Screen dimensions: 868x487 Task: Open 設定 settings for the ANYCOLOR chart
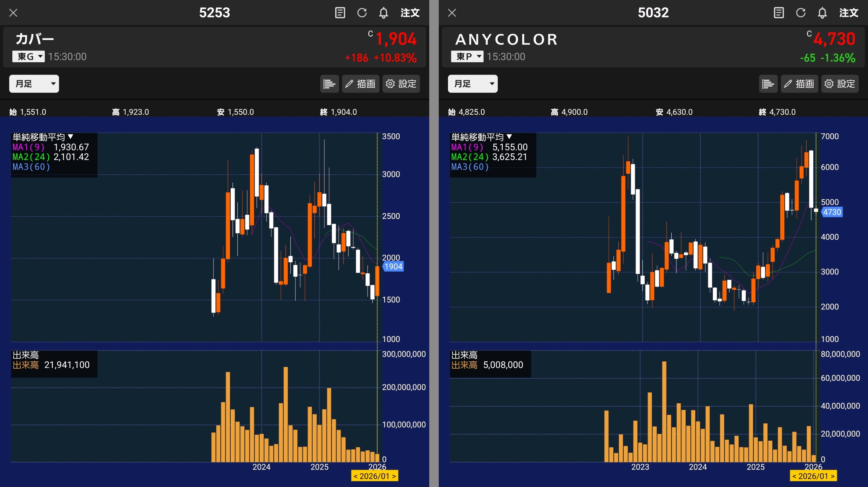pyautogui.click(x=840, y=83)
